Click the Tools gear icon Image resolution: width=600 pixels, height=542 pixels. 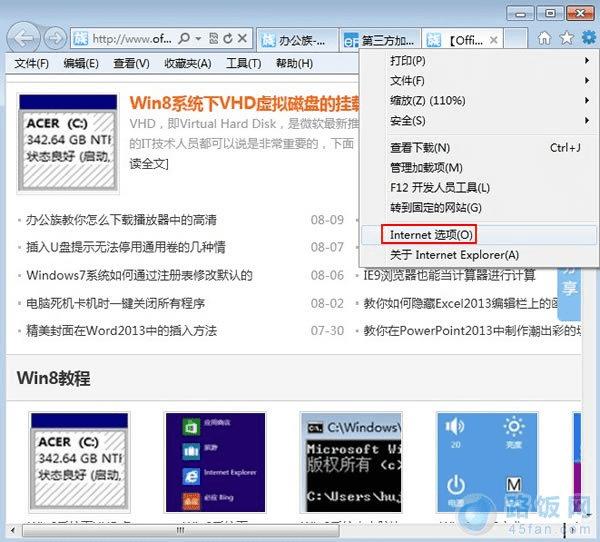589,38
